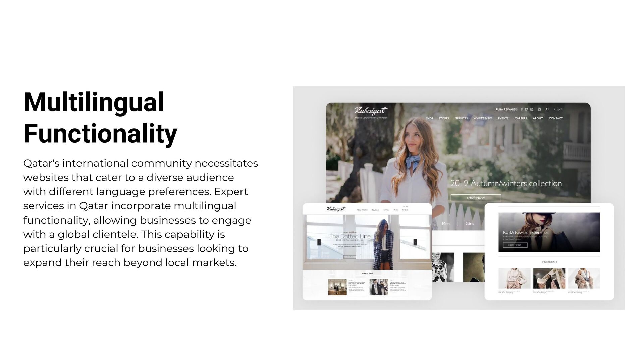
Task: Click the Facebook icon in header
Action: (x=522, y=109)
